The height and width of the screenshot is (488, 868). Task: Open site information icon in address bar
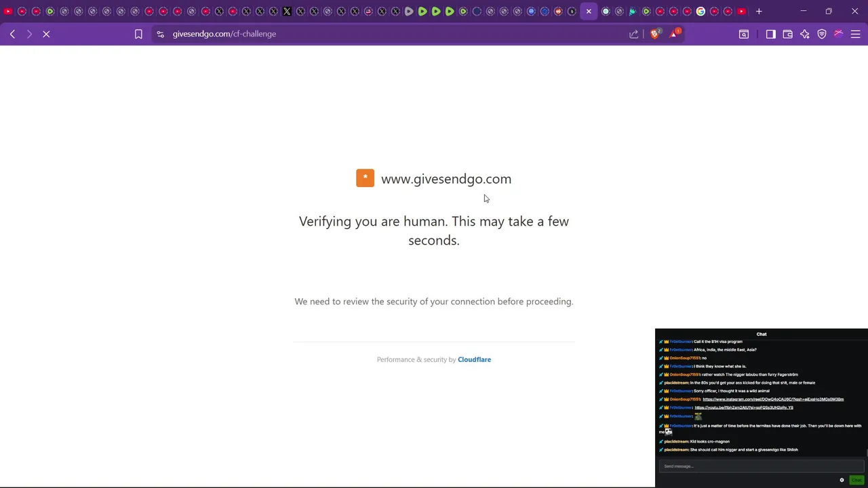(160, 34)
